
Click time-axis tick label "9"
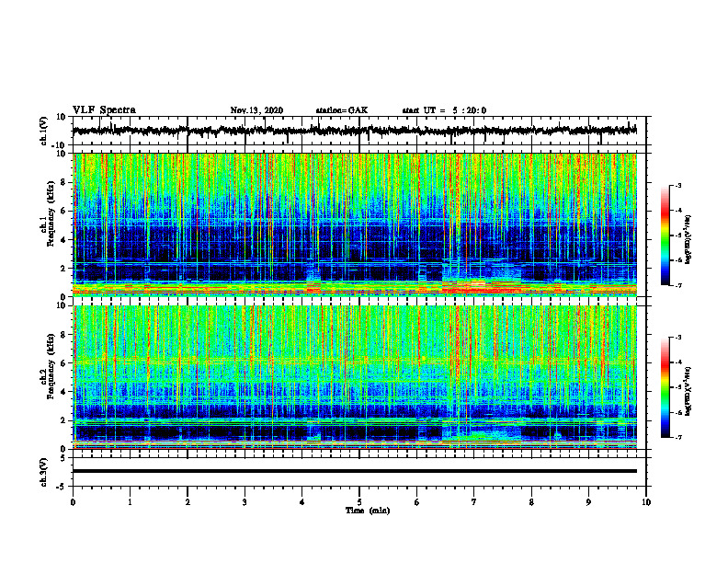pyautogui.click(x=588, y=502)
